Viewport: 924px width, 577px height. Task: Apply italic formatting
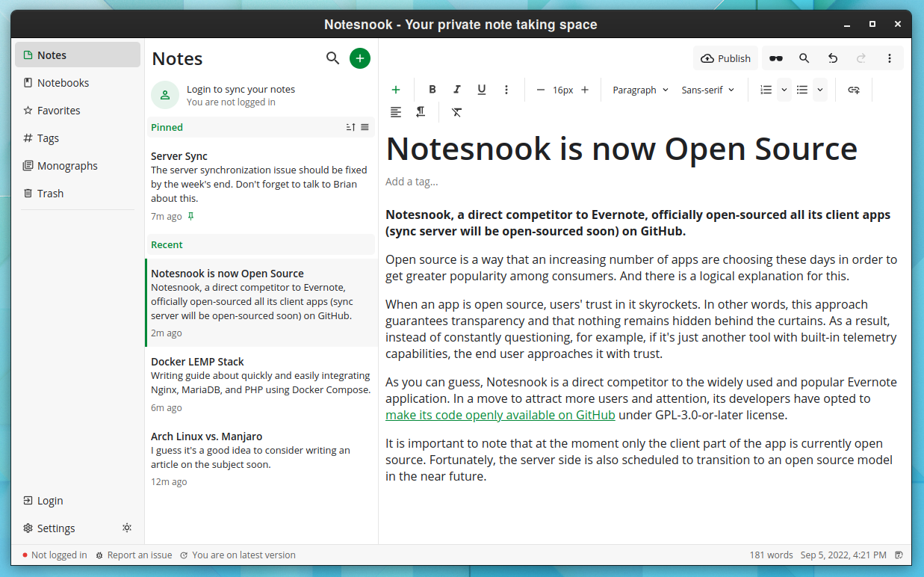(x=457, y=90)
